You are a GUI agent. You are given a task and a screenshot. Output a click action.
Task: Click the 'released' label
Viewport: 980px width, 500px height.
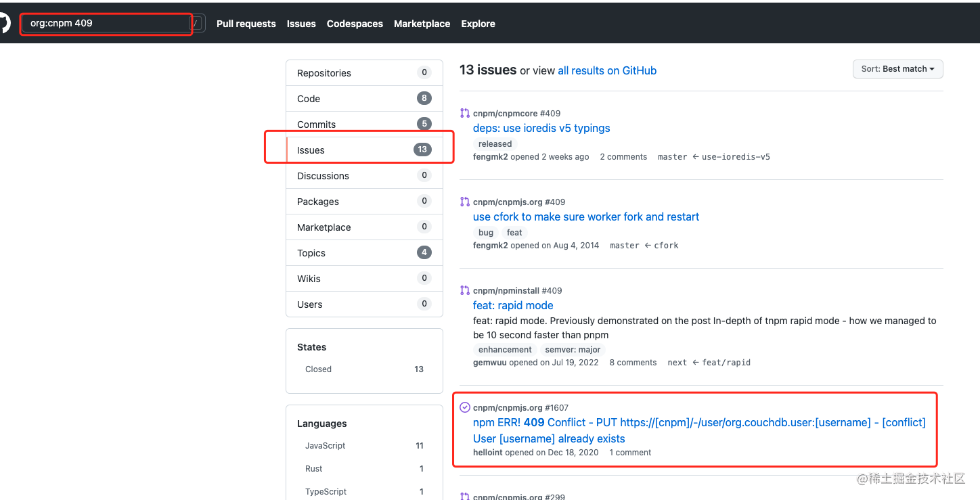495,144
